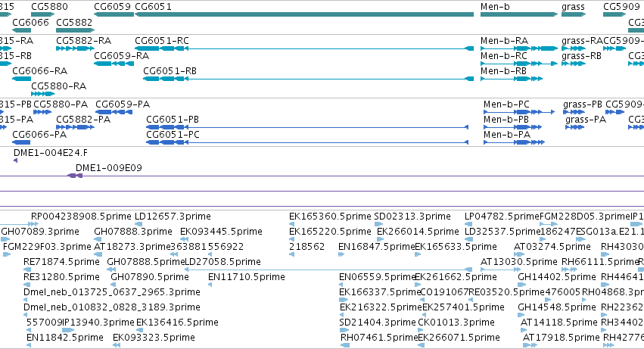Open EST AT14118.5prime
This screenshot has height=349, width=644.
click(x=559, y=323)
